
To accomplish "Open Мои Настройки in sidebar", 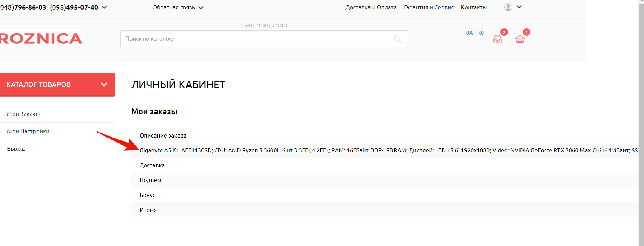I will [28, 131].
